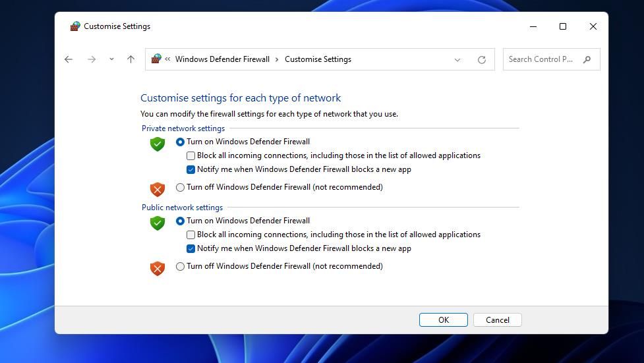The image size is (644, 363).
Task: Expand breadcrumb arrow after Windows Defender Firewall
Action: pyautogui.click(x=277, y=59)
